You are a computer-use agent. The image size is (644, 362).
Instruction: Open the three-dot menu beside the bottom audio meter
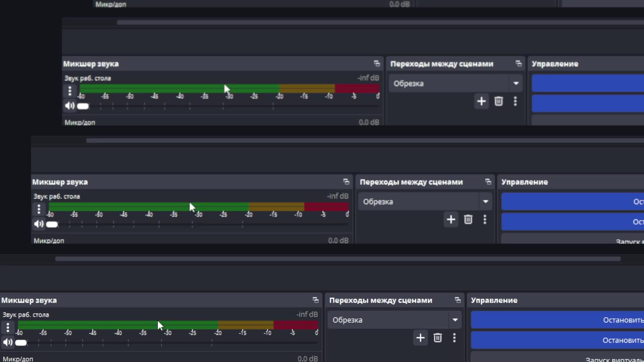[x=8, y=327]
